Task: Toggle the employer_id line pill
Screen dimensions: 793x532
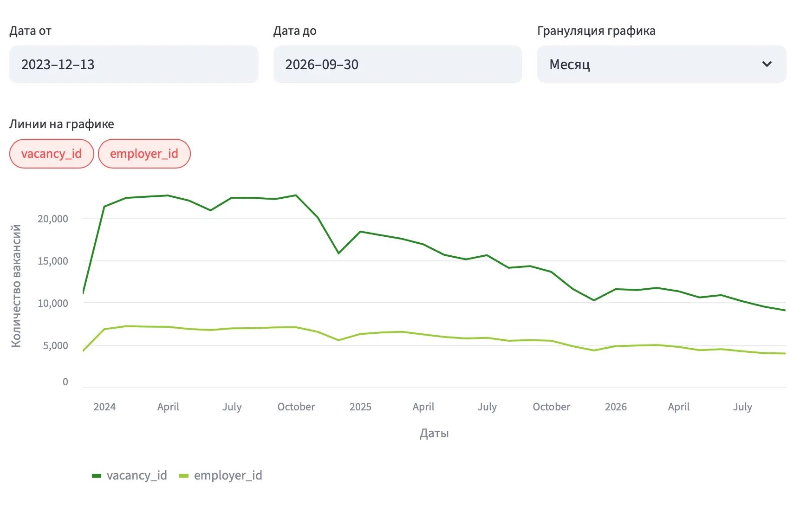Action: click(x=144, y=154)
